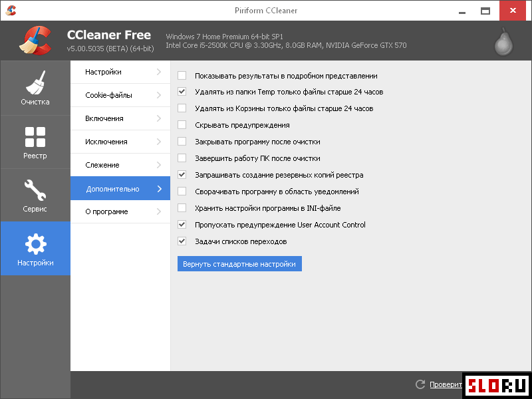Expand the Слежение chevron arrow

pos(159,165)
